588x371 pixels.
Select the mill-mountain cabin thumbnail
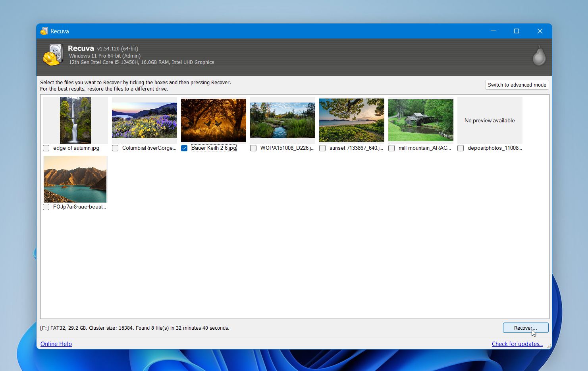[x=420, y=120]
